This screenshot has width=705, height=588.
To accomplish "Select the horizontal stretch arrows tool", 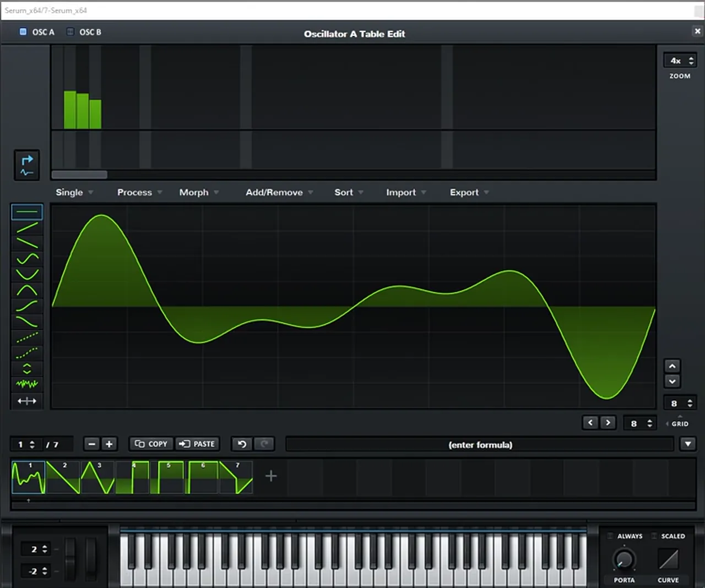I will click(x=27, y=401).
